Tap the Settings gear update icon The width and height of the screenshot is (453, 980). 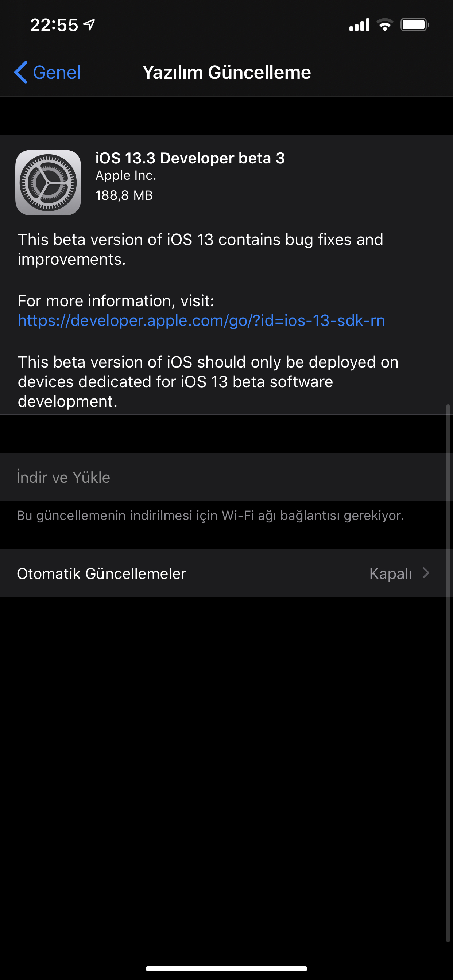(48, 183)
